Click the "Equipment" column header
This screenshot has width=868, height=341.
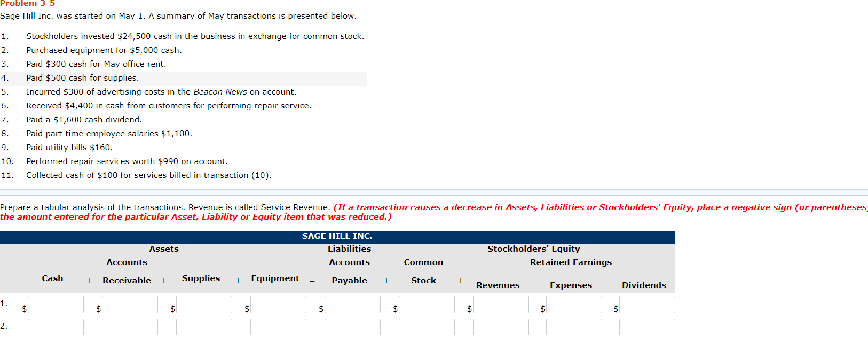tap(275, 278)
